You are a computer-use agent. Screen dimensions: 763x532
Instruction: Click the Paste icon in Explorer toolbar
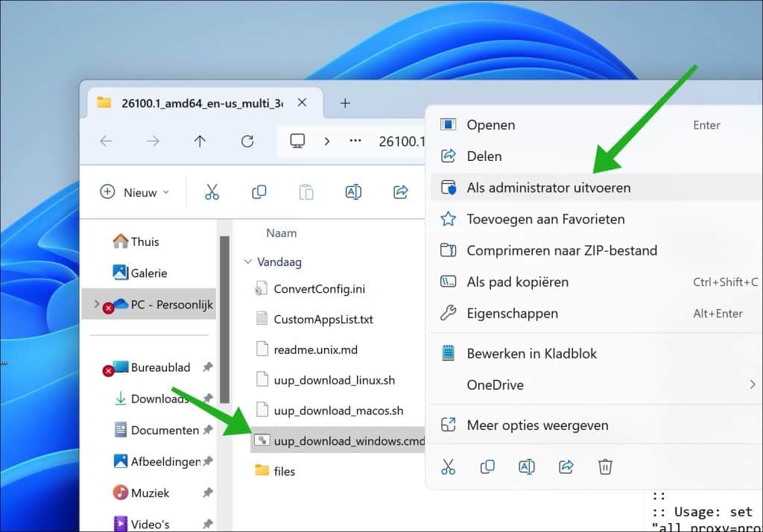pyautogui.click(x=306, y=191)
